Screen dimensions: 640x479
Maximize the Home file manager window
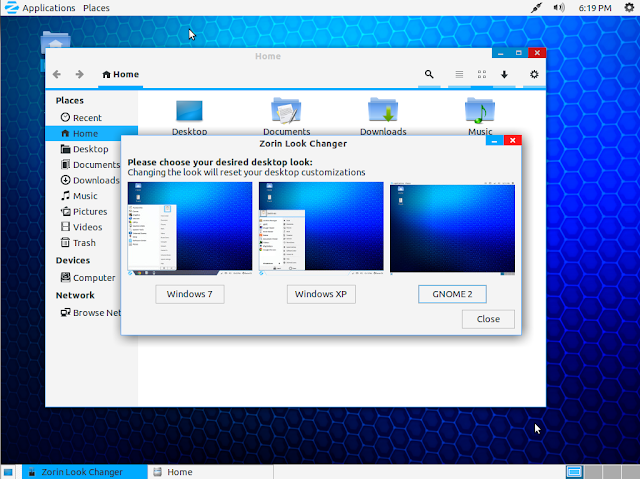519,53
